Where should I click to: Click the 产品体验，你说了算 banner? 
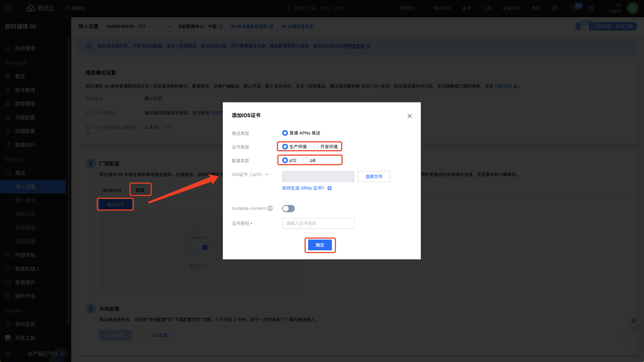coord(606,26)
